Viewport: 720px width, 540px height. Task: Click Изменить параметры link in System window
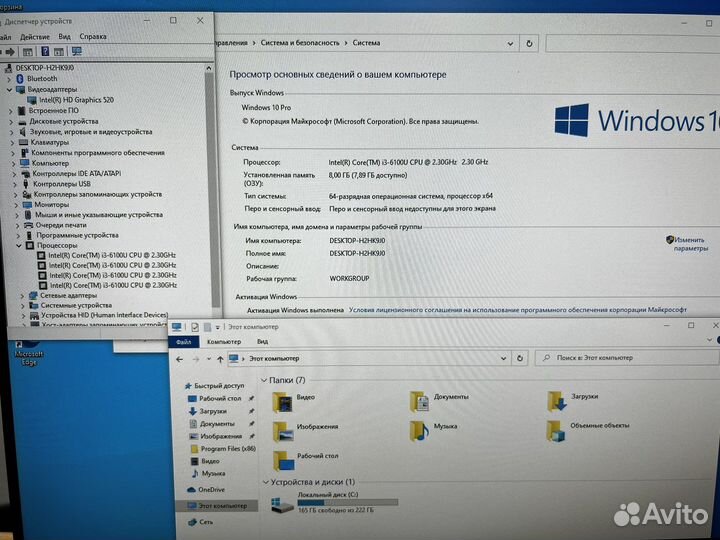(690, 244)
